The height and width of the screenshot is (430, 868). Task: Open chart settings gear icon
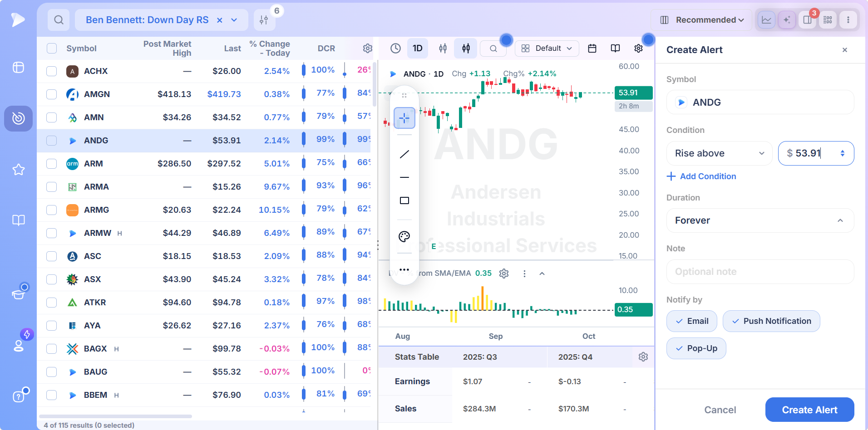pos(638,49)
